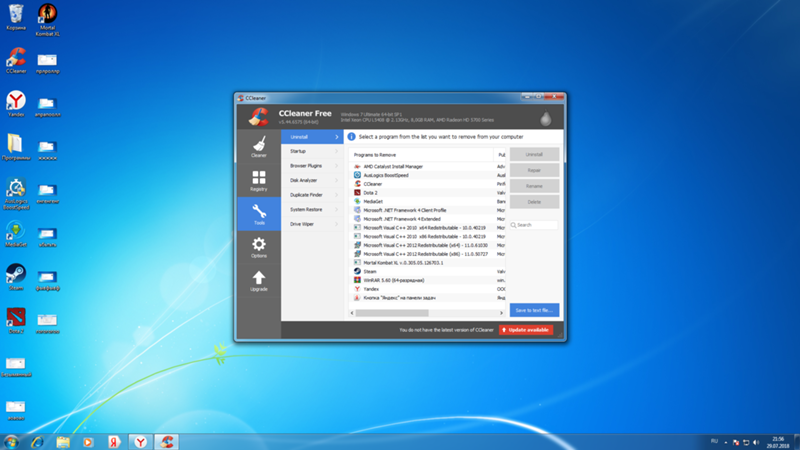Image resolution: width=800 pixels, height=450 pixels.
Task: Click Save to text file button
Action: (534, 310)
